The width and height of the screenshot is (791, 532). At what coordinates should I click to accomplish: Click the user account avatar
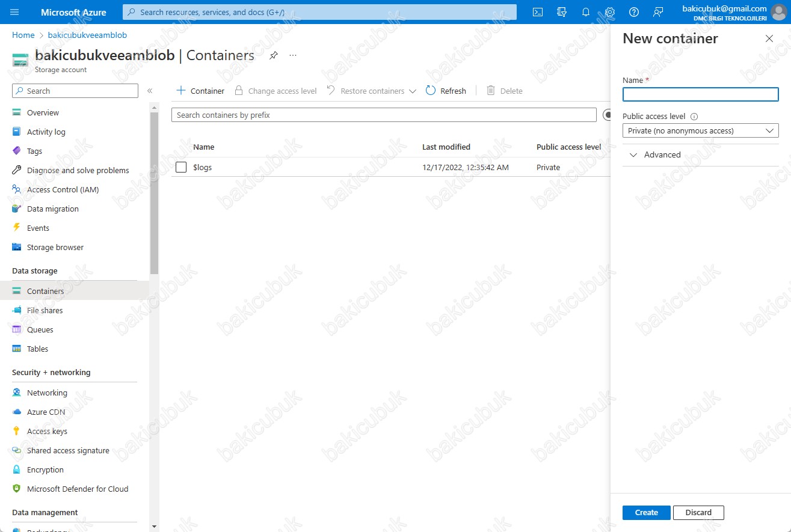[x=778, y=12]
